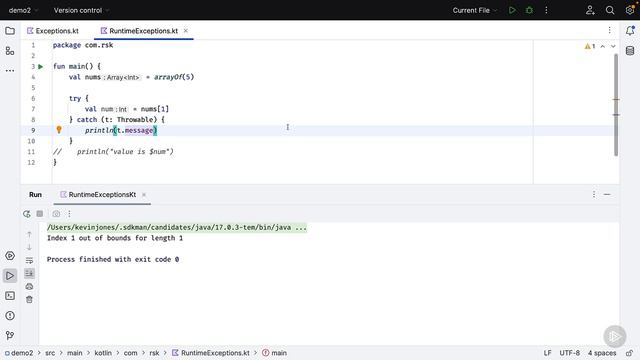Expand the demo2 project dropdown
Viewport: 640px width, 360px height.
pyautogui.click(x=23, y=10)
